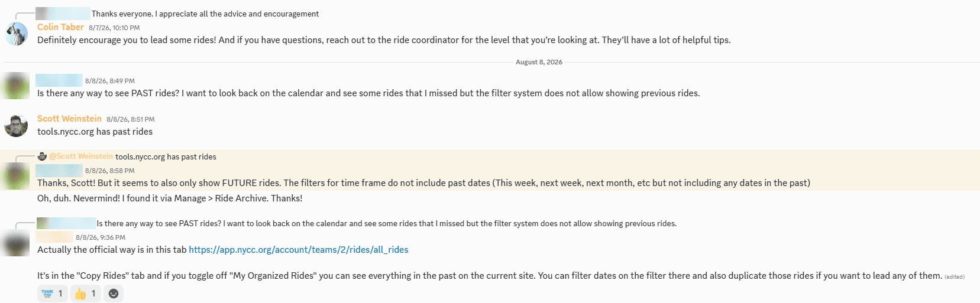Click the Colin Taber username
The image size is (980, 303).
[60, 27]
